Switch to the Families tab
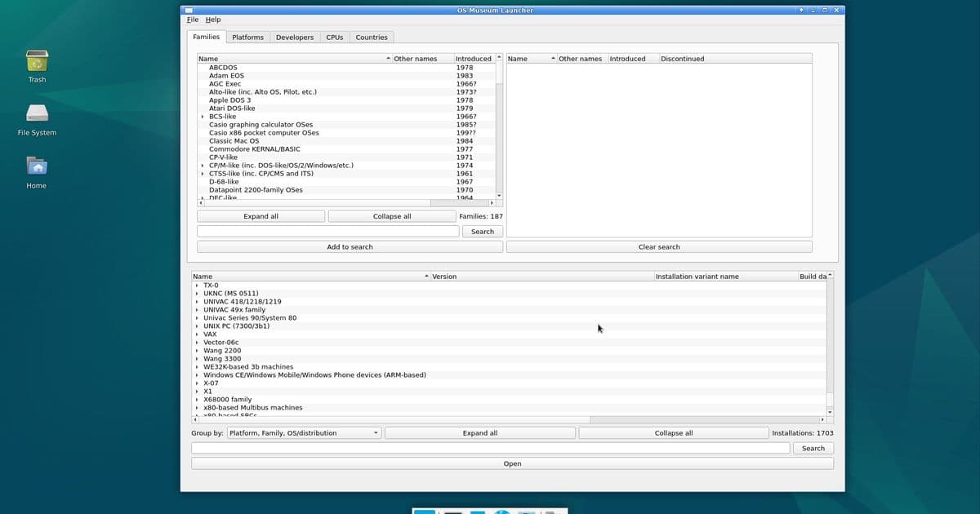Image resolution: width=980 pixels, height=514 pixels. [x=206, y=37]
